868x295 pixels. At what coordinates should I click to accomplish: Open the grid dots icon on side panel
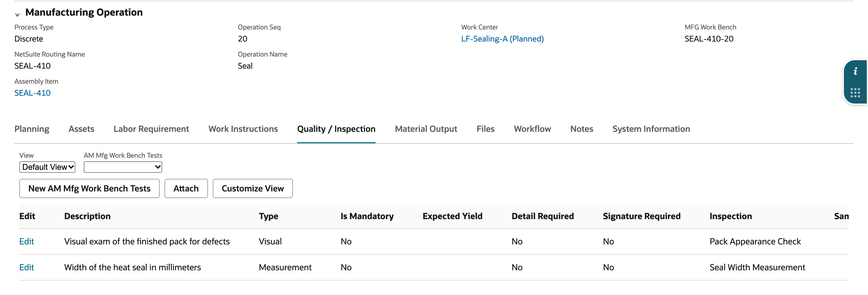[x=855, y=92]
